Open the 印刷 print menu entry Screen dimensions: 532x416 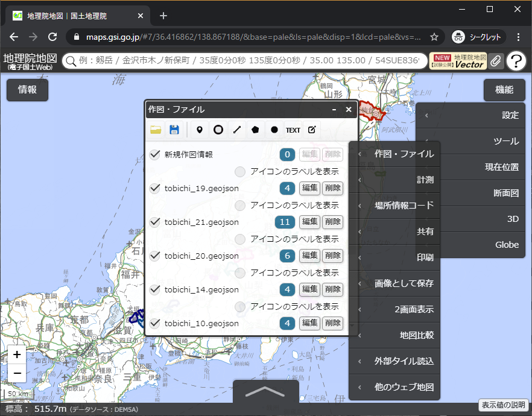pyautogui.click(x=394, y=257)
